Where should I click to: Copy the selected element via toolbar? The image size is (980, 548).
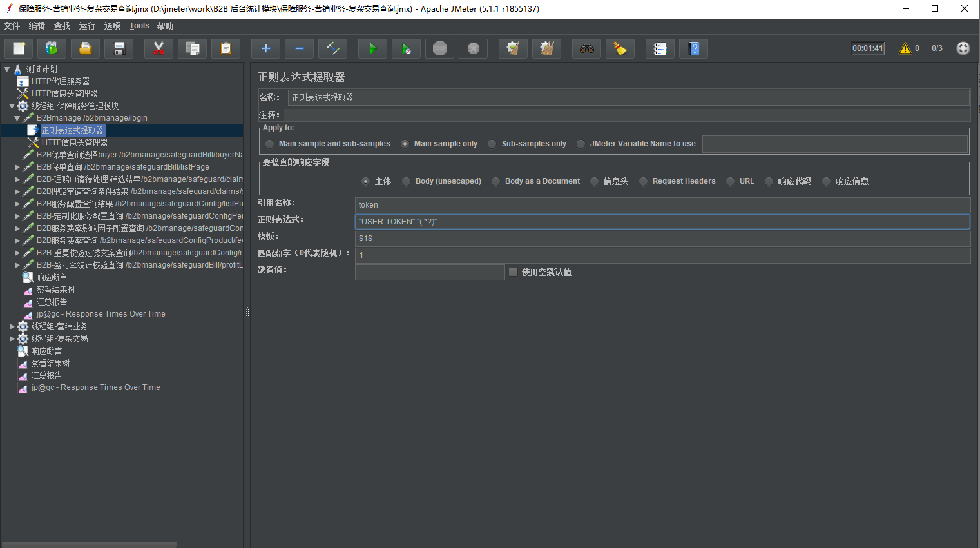click(x=192, y=48)
